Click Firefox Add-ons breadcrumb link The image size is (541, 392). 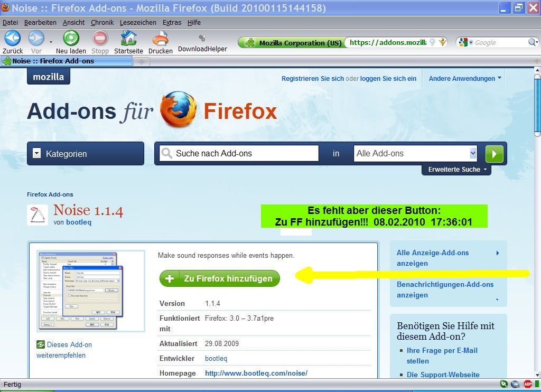point(50,194)
